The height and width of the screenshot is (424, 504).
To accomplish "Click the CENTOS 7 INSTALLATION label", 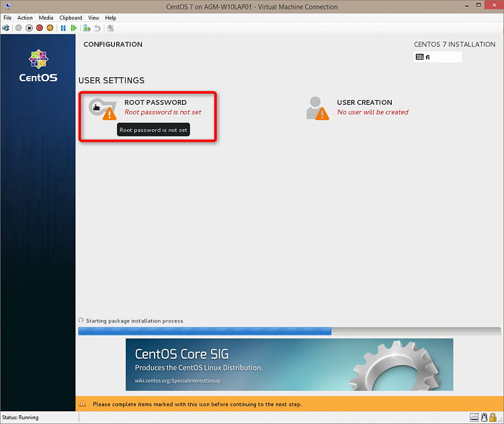I will click(454, 44).
